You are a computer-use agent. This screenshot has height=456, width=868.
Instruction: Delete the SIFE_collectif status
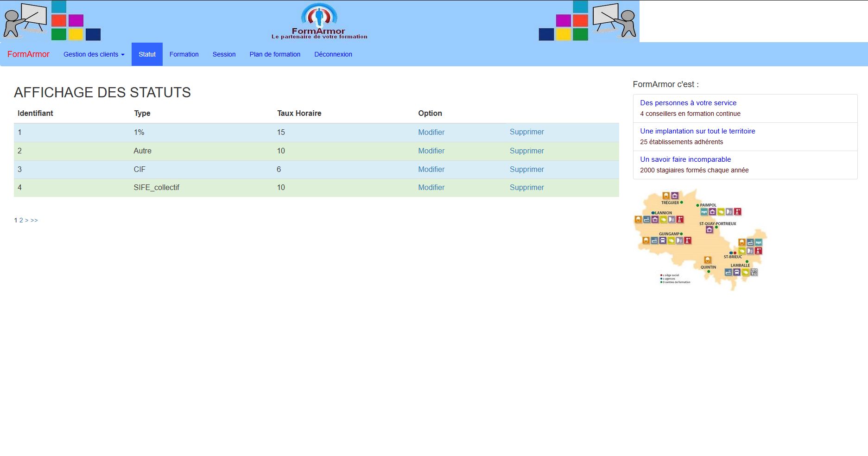[526, 187]
